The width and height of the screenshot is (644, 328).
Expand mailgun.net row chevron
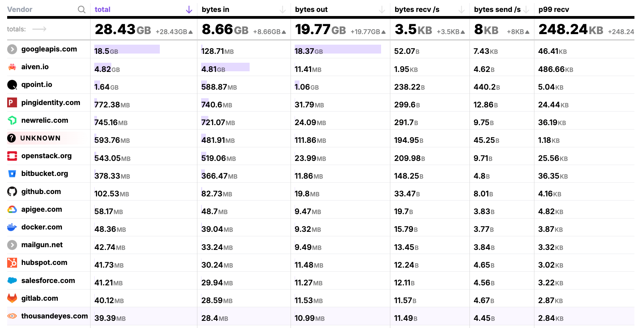12,245
